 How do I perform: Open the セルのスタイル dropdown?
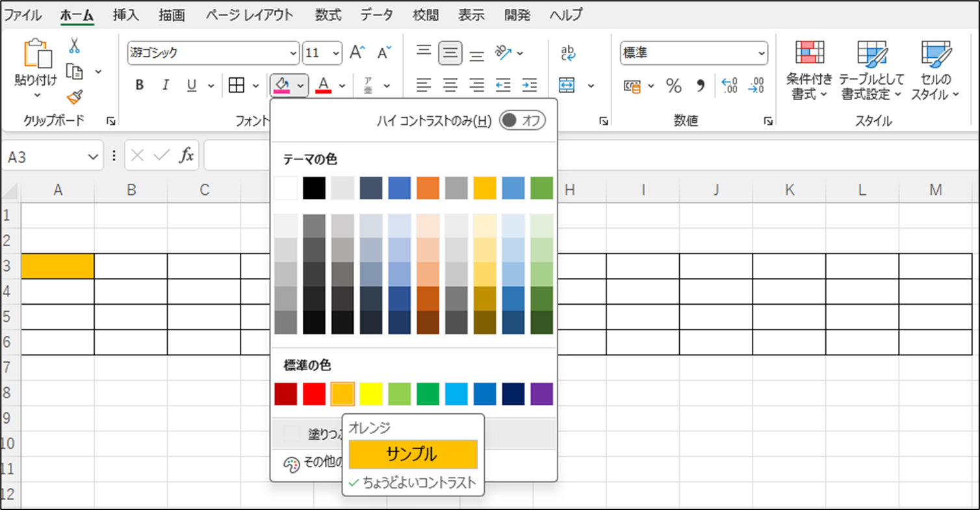pos(935,70)
